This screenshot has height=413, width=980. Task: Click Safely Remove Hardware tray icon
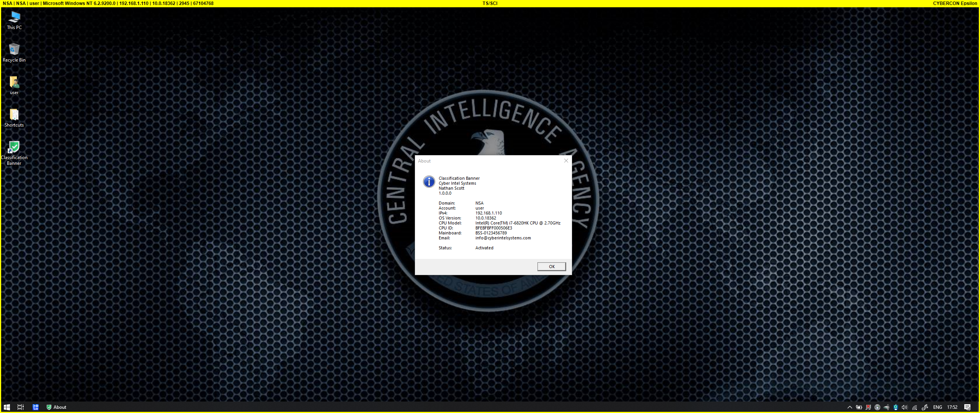point(886,407)
